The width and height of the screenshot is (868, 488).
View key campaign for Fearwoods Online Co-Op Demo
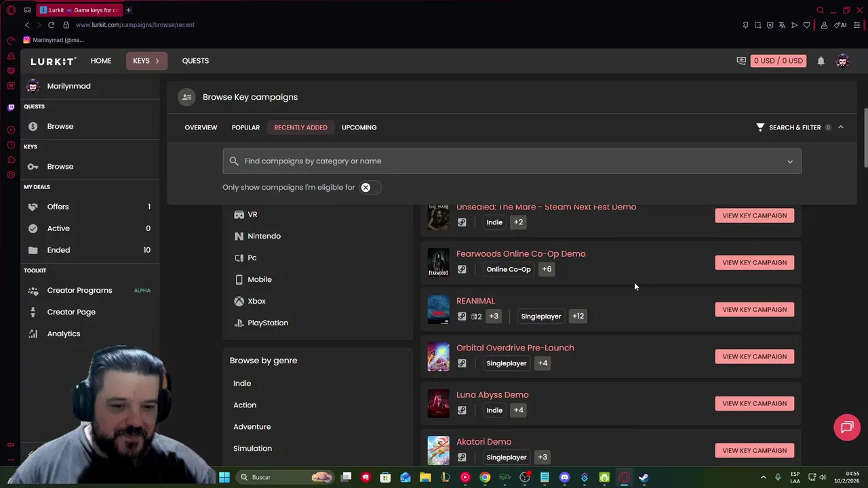pyautogui.click(x=754, y=263)
